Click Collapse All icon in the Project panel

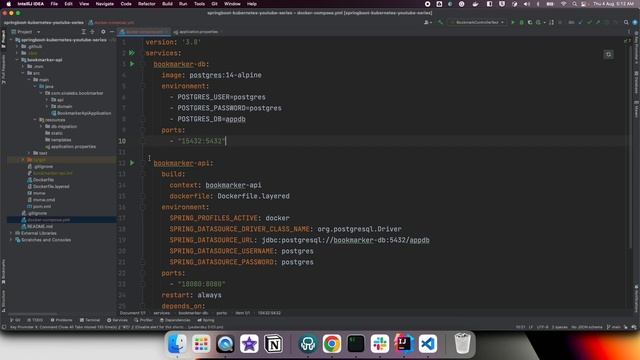[92, 32]
